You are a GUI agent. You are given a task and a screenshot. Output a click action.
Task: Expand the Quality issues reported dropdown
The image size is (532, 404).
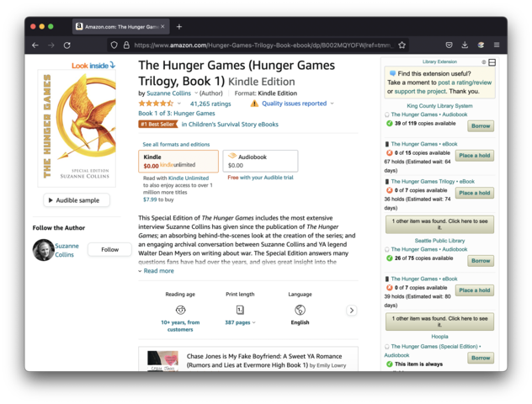pyautogui.click(x=332, y=104)
